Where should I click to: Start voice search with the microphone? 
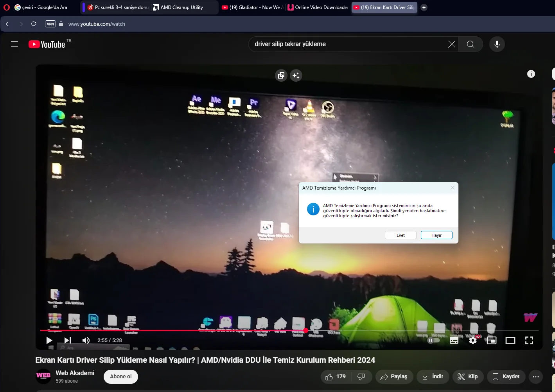pyautogui.click(x=497, y=44)
